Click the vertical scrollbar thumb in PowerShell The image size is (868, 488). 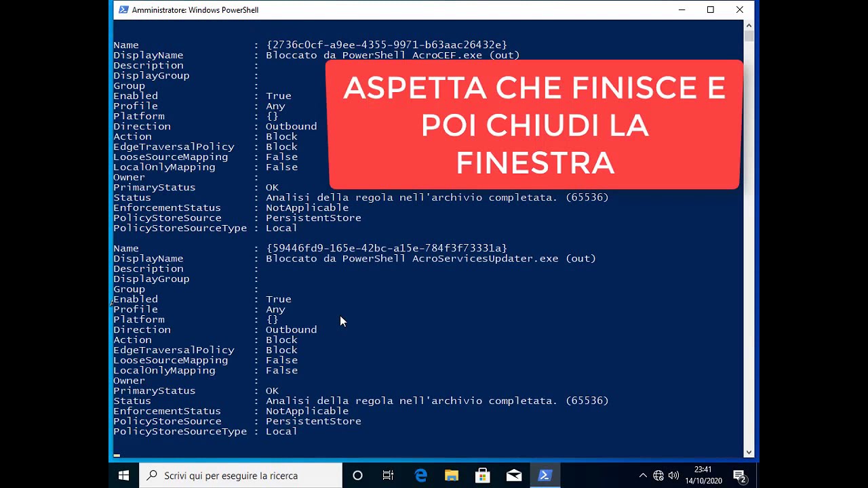749,36
